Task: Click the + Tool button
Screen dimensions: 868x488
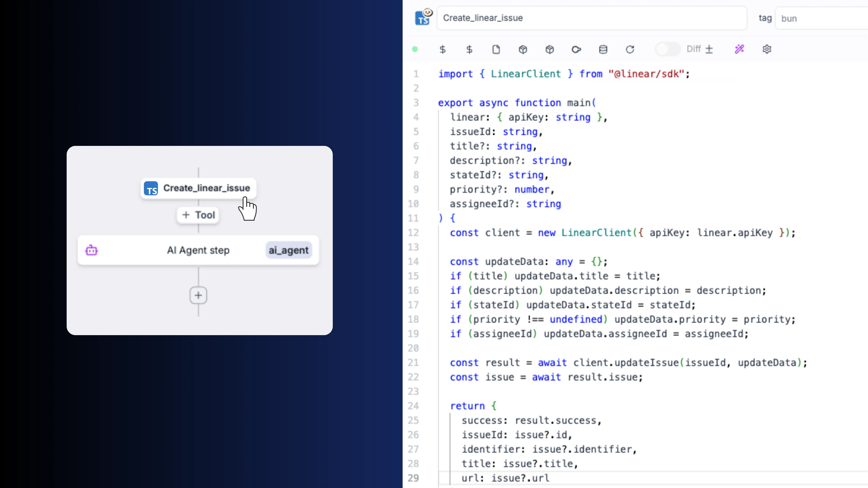Action: pyautogui.click(x=198, y=215)
